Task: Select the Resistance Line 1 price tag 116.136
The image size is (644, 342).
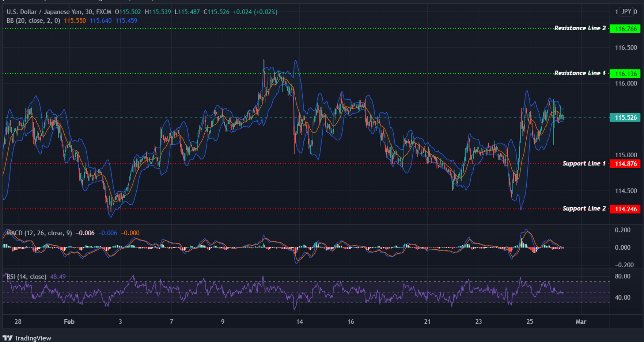Action: (x=625, y=73)
